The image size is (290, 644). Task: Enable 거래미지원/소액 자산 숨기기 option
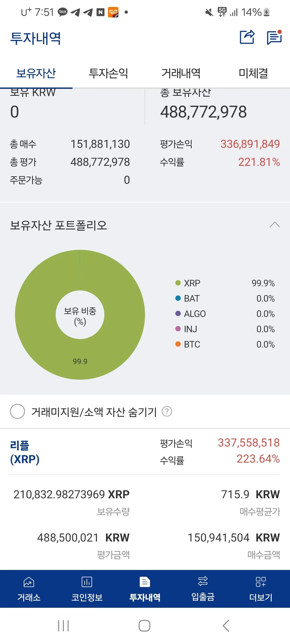coord(17,411)
